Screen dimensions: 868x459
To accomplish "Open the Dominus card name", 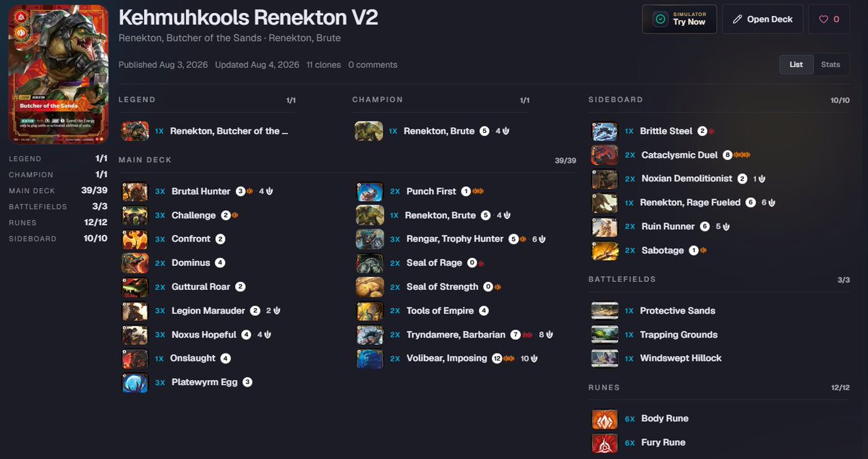I will 191,263.
